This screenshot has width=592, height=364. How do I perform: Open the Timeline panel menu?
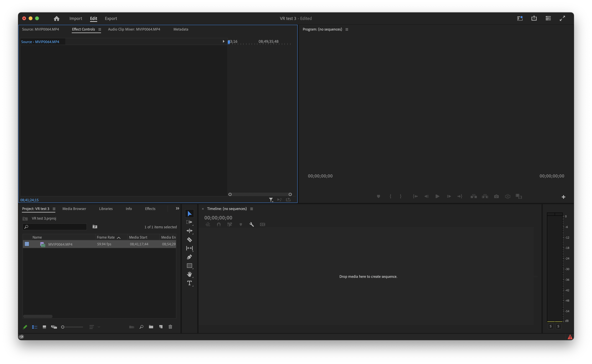[251, 209]
